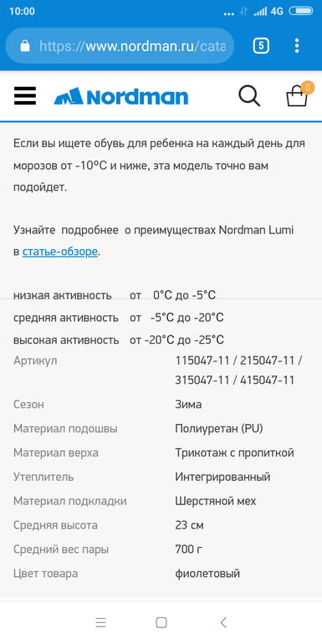Tap the orange cart count badge
The height and width of the screenshot is (644, 322).
click(x=308, y=87)
